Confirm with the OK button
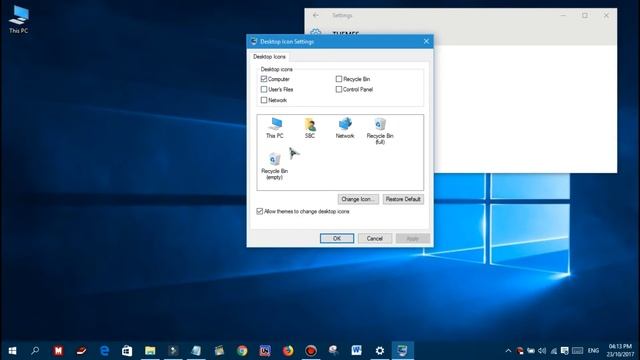The width and height of the screenshot is (640, 360). [x=337, y=238]
